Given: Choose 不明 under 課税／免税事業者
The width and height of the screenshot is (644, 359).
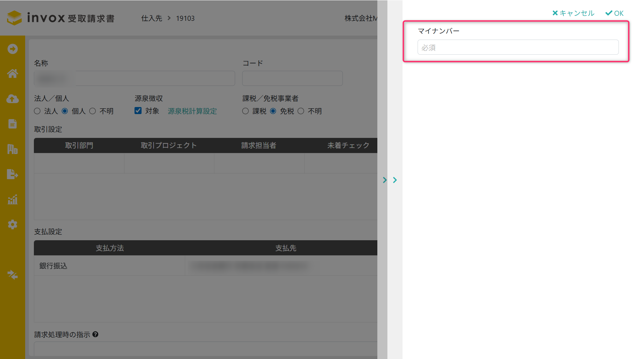Looking at the screenshot, I should click(x=301, y=111).
